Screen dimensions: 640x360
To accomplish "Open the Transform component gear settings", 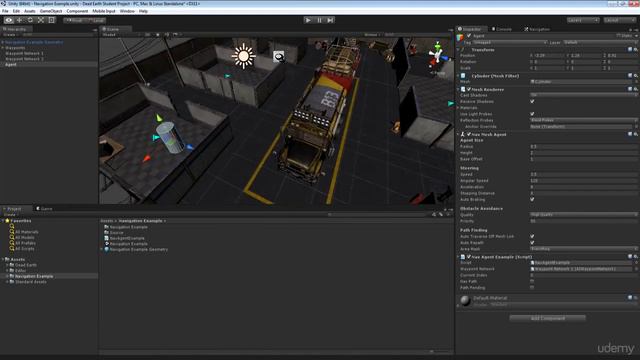I will click(635, 49).
